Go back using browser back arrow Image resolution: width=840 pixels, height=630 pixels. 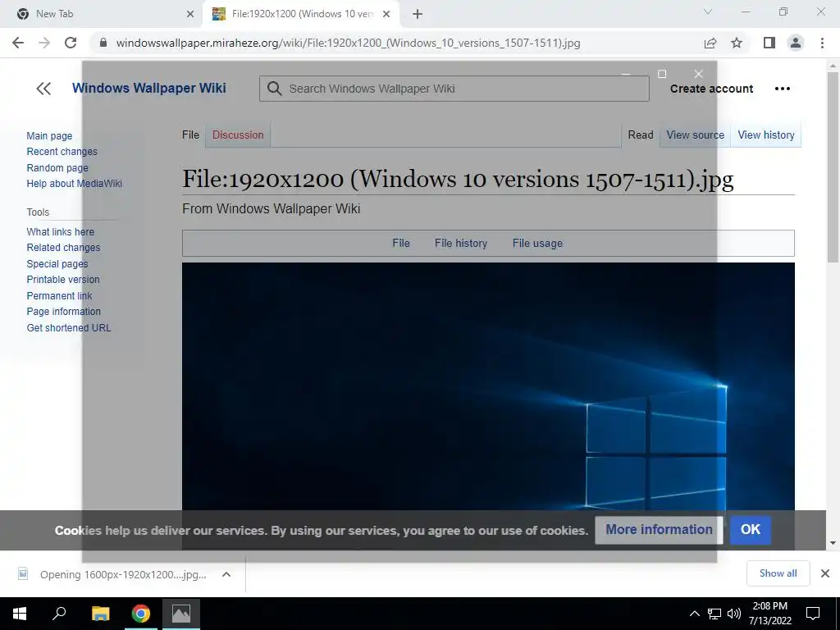pos(18,43)
